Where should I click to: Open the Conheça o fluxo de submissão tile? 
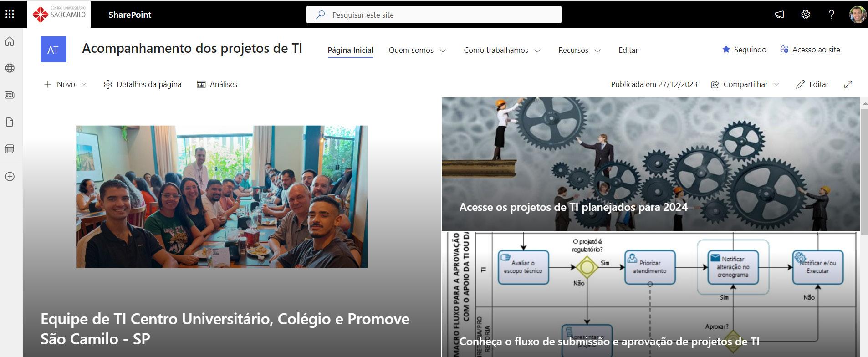[x=651, y=294]
